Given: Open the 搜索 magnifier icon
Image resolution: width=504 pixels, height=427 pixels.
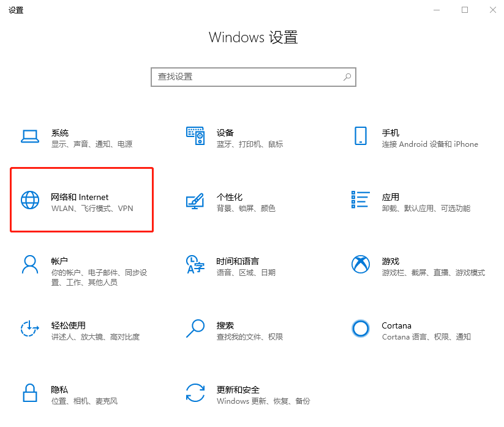Looking at the screenshot, I should [195, 329].
